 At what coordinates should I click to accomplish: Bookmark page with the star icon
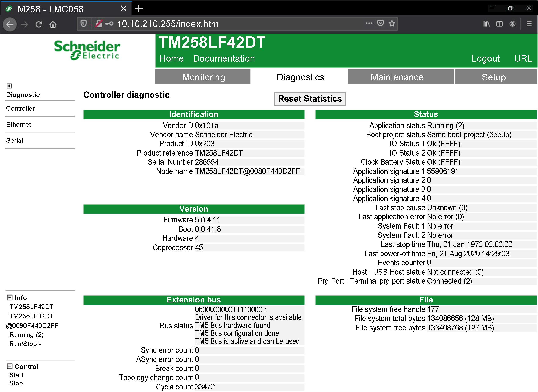coord(392,23)
